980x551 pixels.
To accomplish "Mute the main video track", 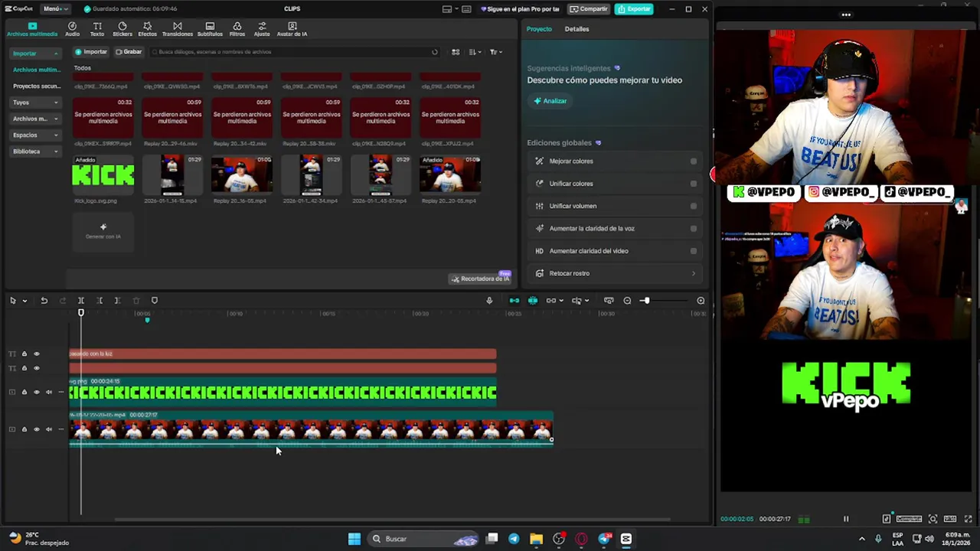I will [48, 429].
